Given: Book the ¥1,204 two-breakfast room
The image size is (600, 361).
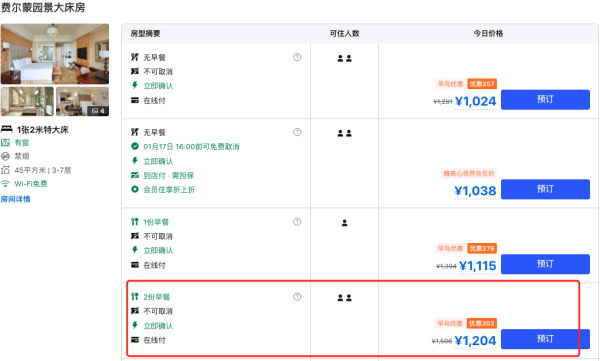Looking at the screenshot, I should [545, 339].
